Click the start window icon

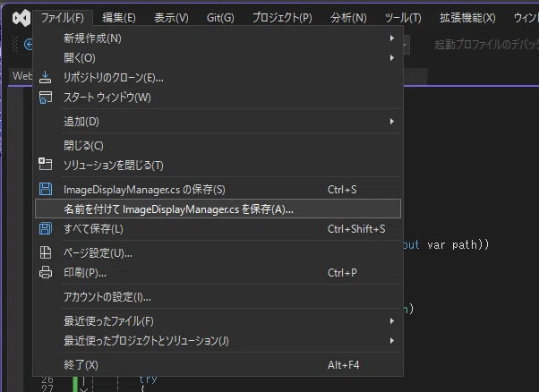[x=46, y=98]
